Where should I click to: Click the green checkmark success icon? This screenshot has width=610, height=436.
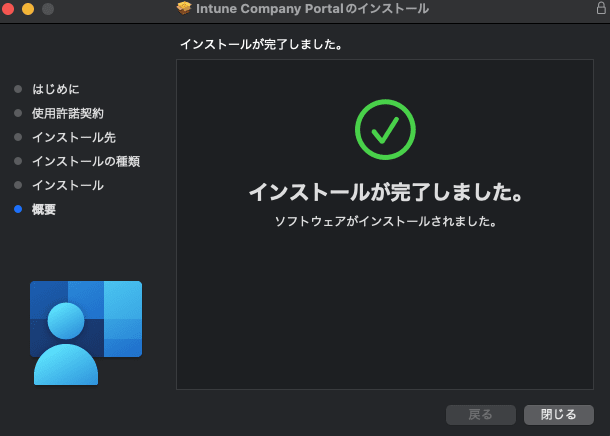coord(385,130)
